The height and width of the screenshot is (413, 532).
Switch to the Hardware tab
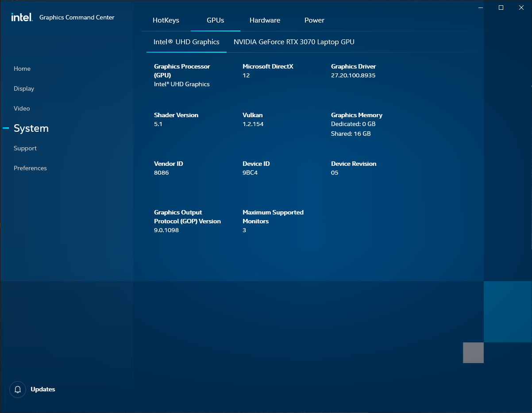(x=265, y=20)
